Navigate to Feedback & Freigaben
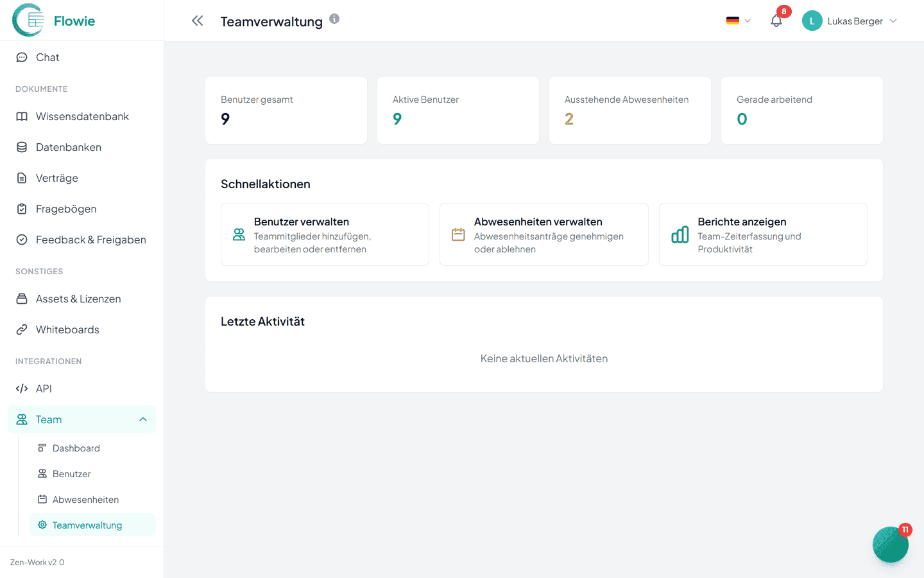 pyautogui.click(x=81, y=240)
